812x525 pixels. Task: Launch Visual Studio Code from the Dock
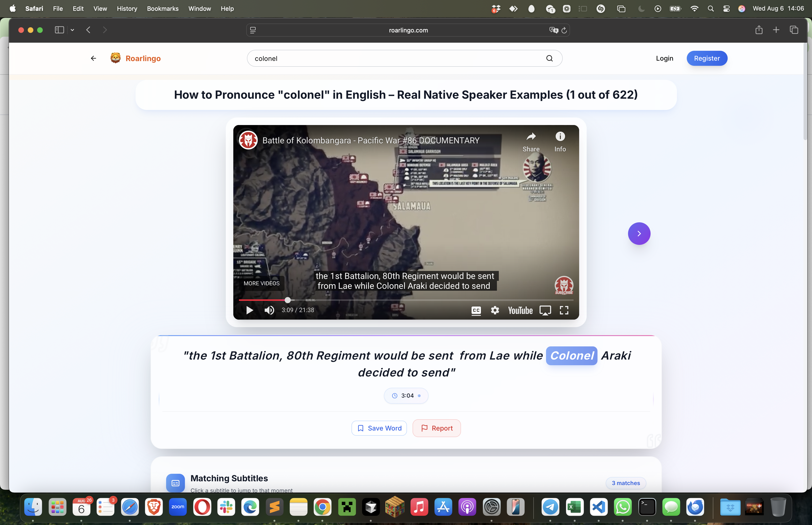[x=598, y=507]
